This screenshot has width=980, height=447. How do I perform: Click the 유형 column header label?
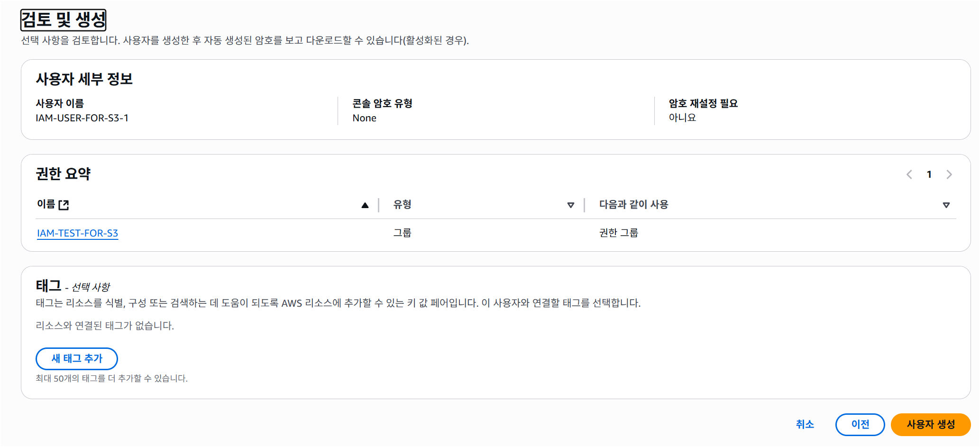[x=402, y=204]
